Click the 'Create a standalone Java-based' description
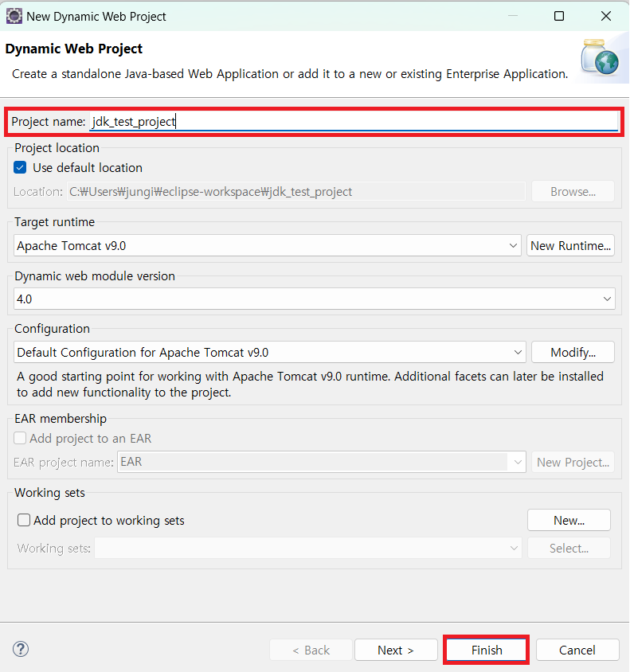The width and height of the screenshot is (630, 672). 290,74
